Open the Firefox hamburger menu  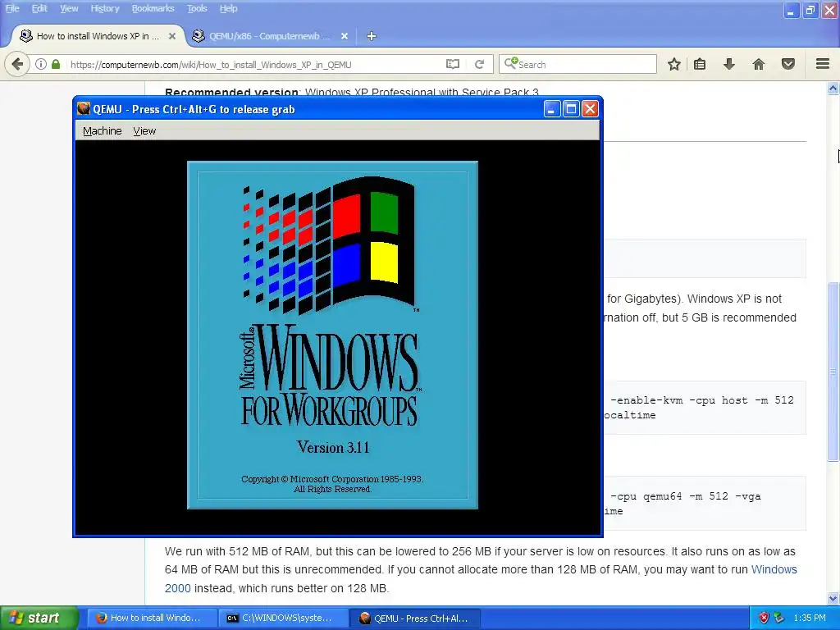(x=823, y=64)
